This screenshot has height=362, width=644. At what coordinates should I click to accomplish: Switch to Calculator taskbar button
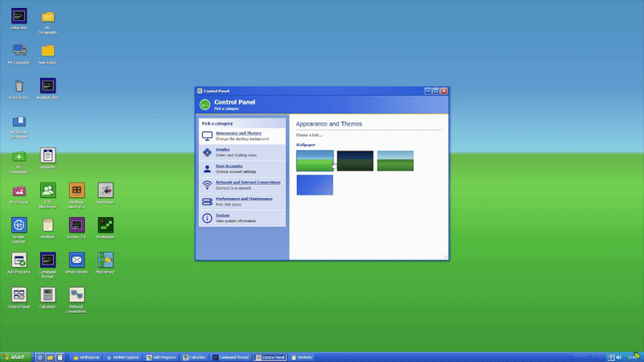(x=195, y=357)
